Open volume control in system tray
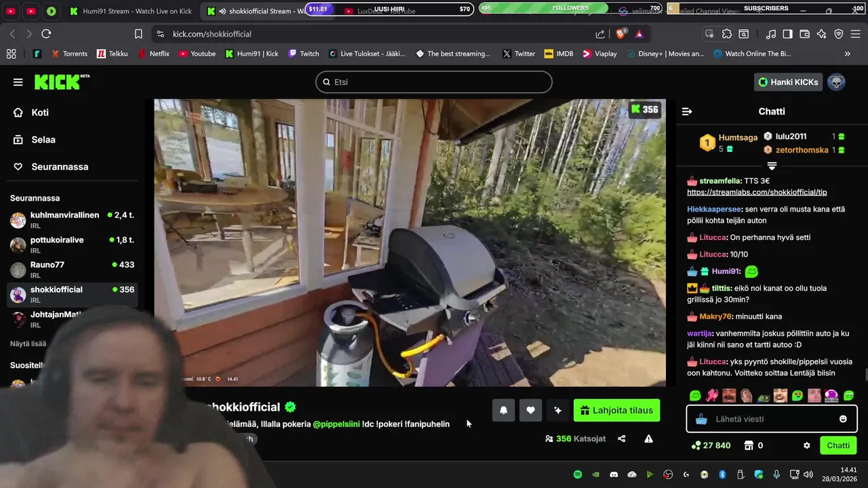The height and width of the screenshot is (488, 868). coord(808,474)
